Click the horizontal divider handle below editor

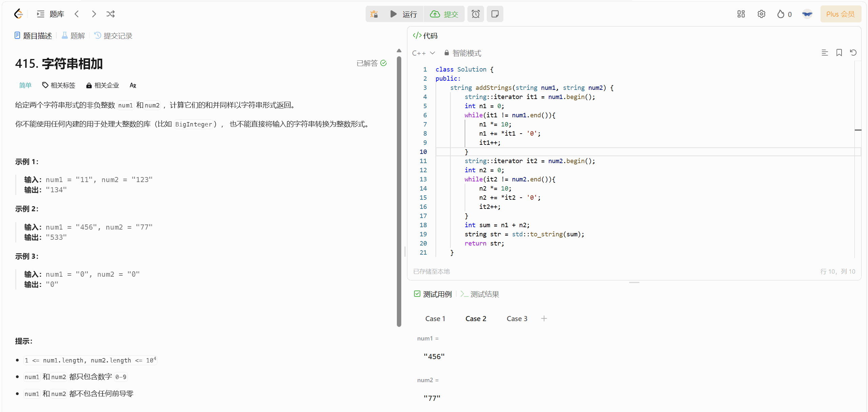(x=634, y=282)
